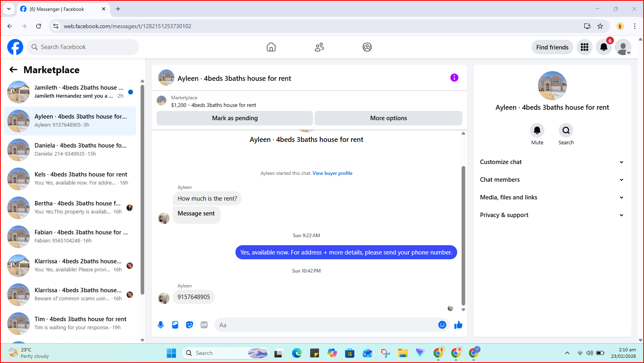This screenshot has width=644, height=363.
Task: Open Jamileth 4beds 2baths conversation
Action: coord(70,92)
